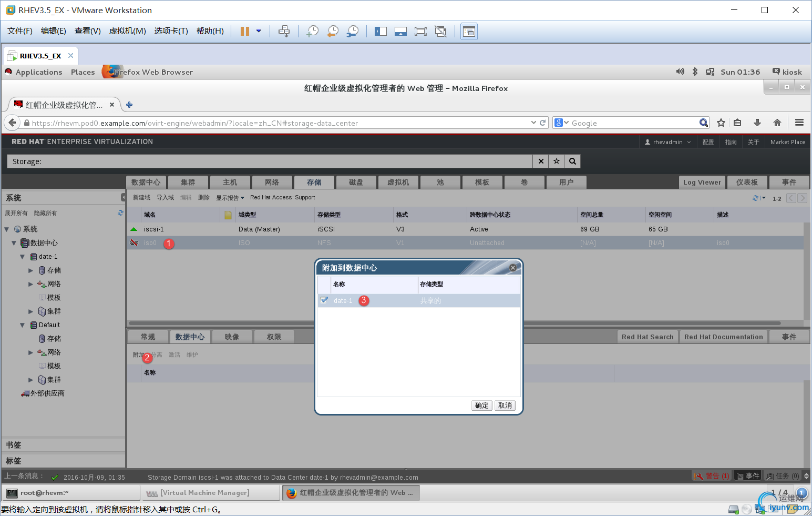The width and height of the screenshot is (812, 516).
Task: Open the 权限 sub-tab
Action: tap(274, 337)
